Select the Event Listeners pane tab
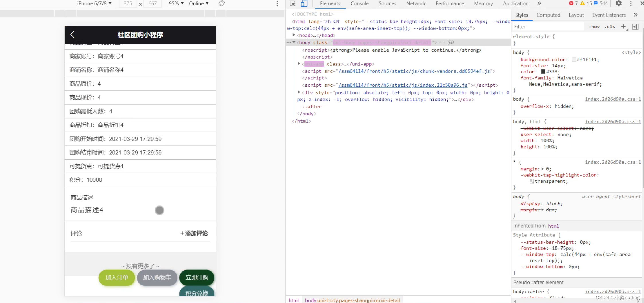644x303 pixels. pos(609,15)
